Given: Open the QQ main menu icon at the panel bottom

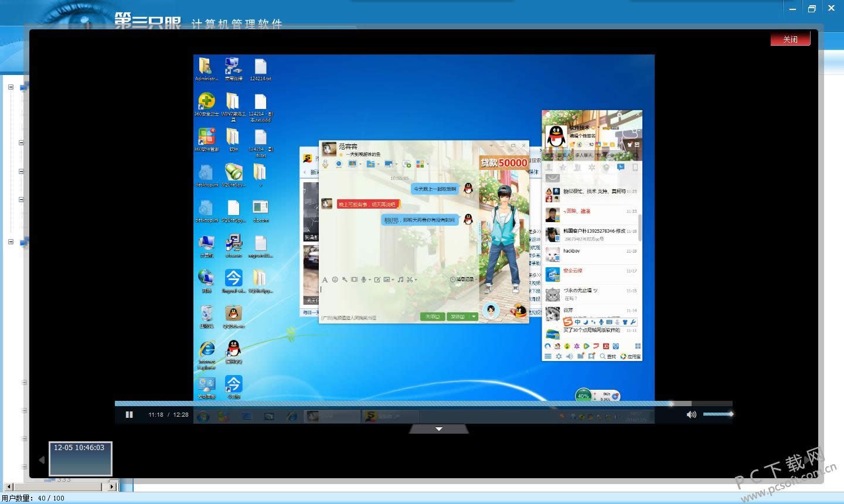Looking at the screenshot, I should (548, 356).
